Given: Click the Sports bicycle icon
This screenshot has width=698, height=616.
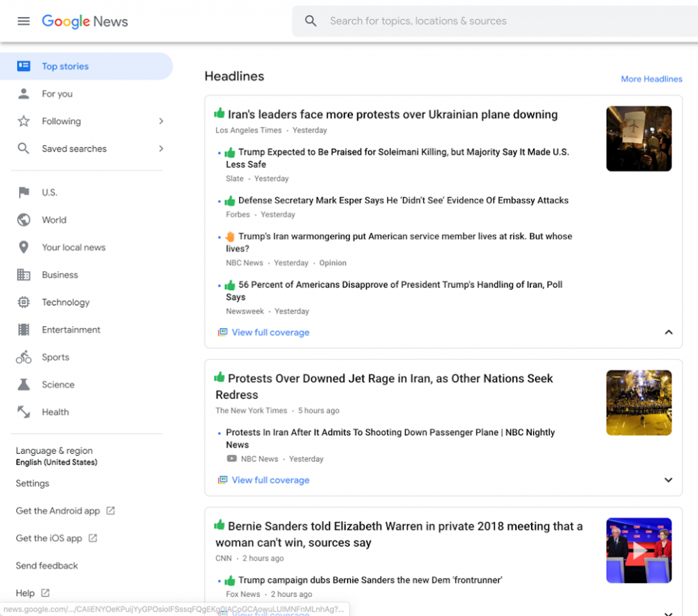Looking at the screenshot, I should coord(24,357).
